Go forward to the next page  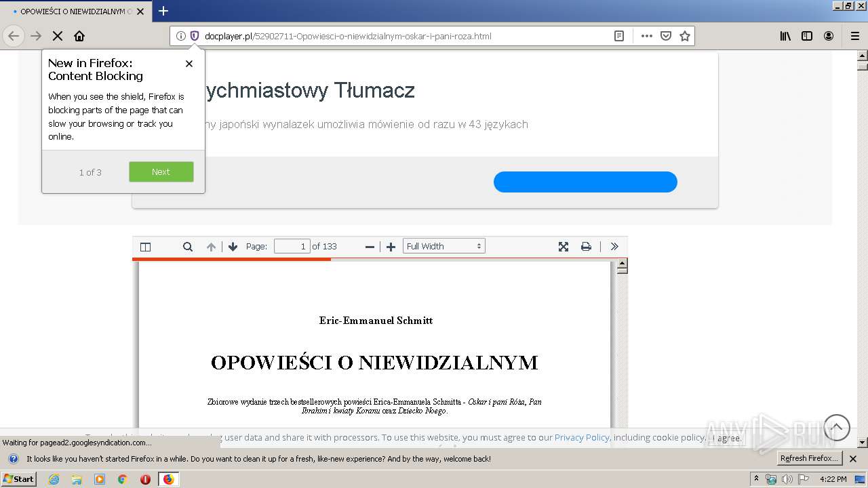click(x=36, y=36)
